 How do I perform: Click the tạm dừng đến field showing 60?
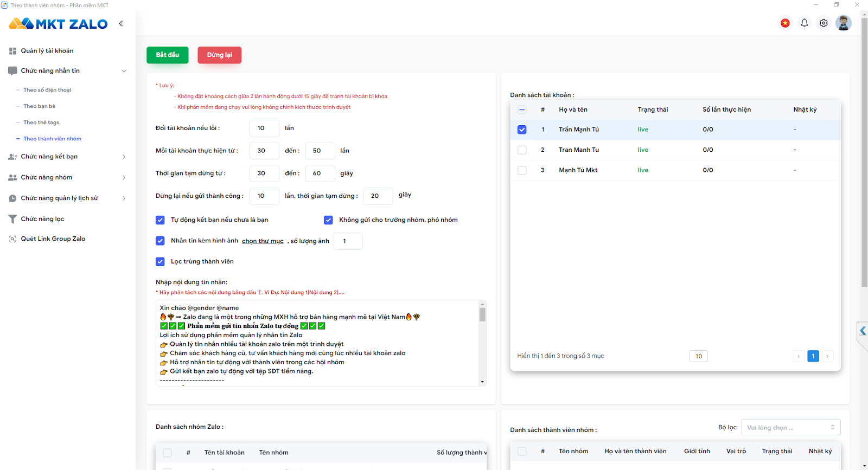coord(320,173)
